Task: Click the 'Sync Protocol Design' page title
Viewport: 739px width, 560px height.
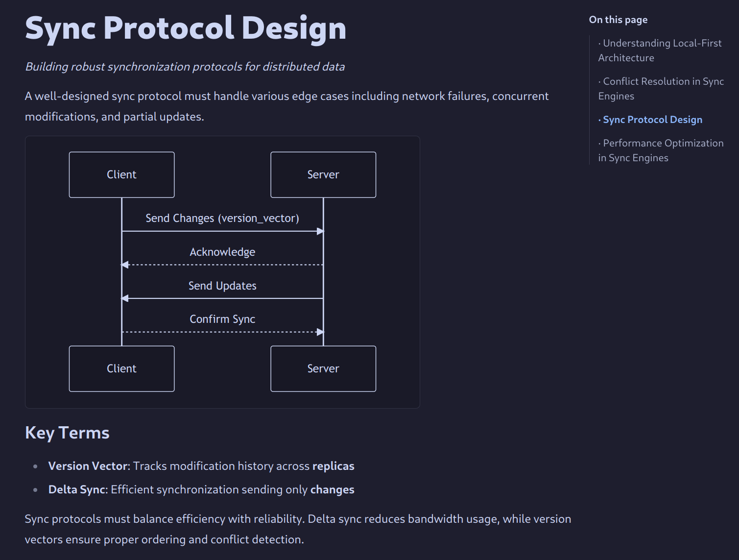Action: pos(186,29)
